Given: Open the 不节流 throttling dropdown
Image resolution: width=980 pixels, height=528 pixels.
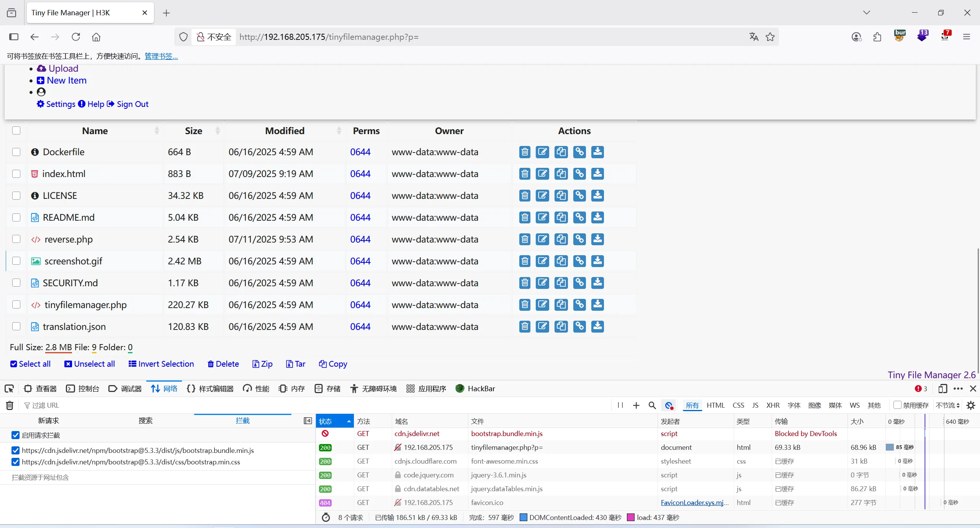Looking at the screenshot, I should [x=947, y=405].
